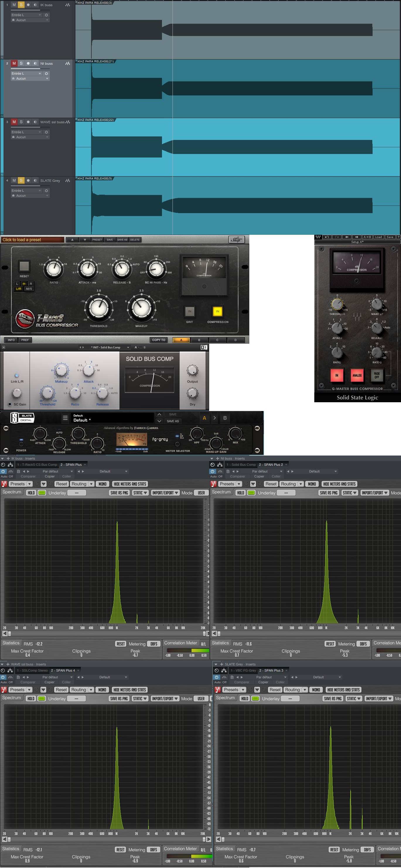Screen dimensions: 401x868
Task: Open Entrée L input dropdown on WAVE ssl buss
Action: (x=26, y=132)
